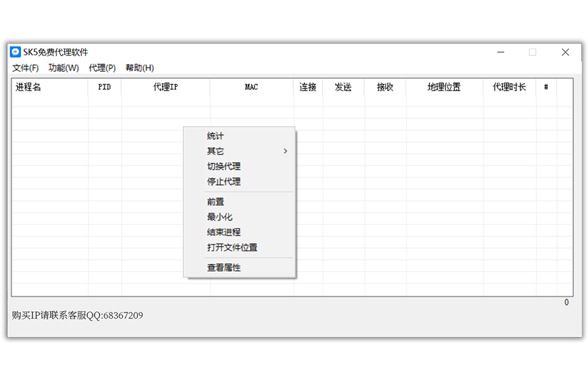
Task: Expand the 其它 submenu arrow
Action: [x=285, y=151]
